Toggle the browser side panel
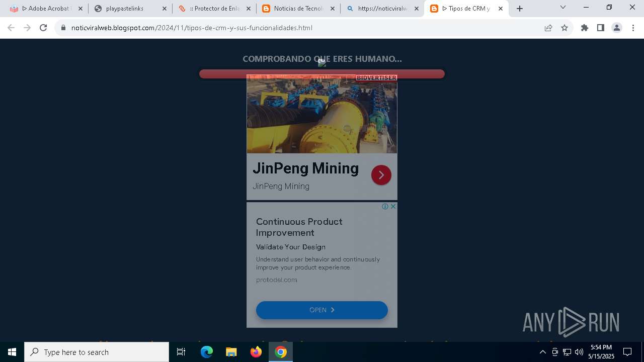 (x=601, y=28)
